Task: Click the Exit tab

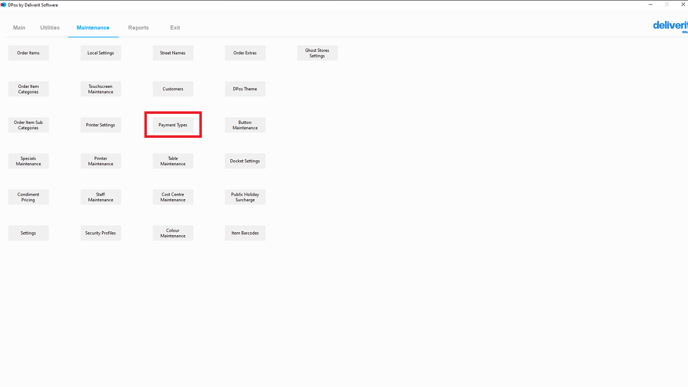Action: [175, 28]
